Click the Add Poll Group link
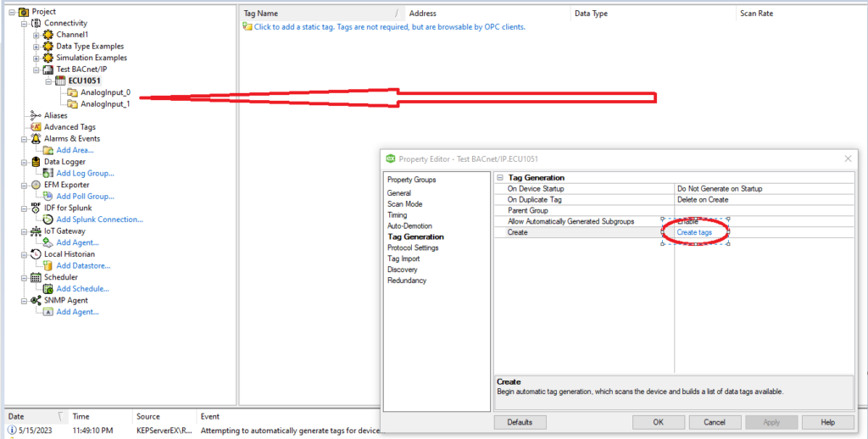 [86, 197]
